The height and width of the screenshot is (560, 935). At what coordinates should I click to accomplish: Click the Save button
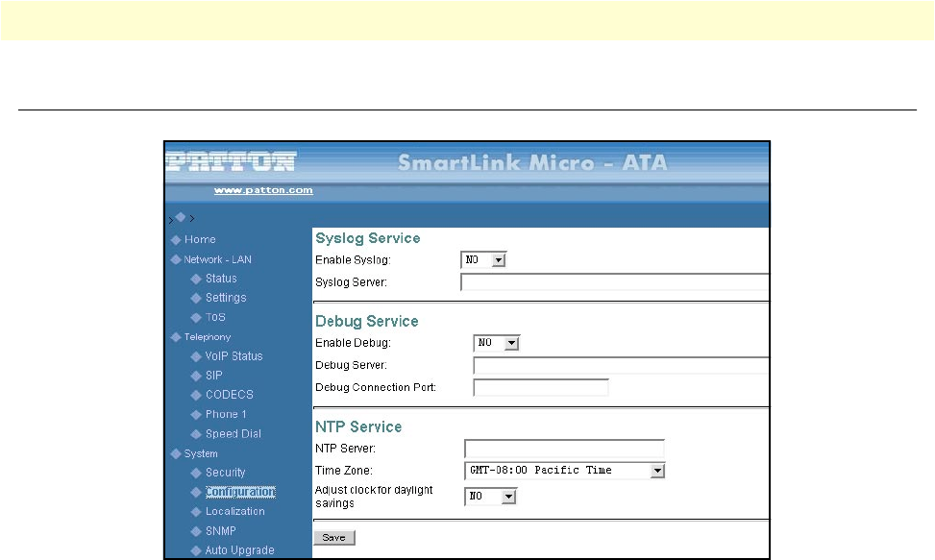(334, 538)
